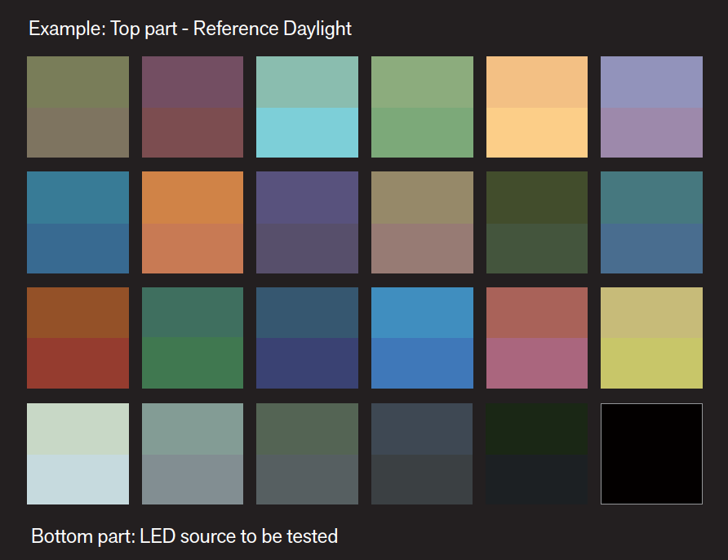Choose the bright sky-blue swatch in the third row
Screen dimensions: 728x560
(x=422, y=338)
